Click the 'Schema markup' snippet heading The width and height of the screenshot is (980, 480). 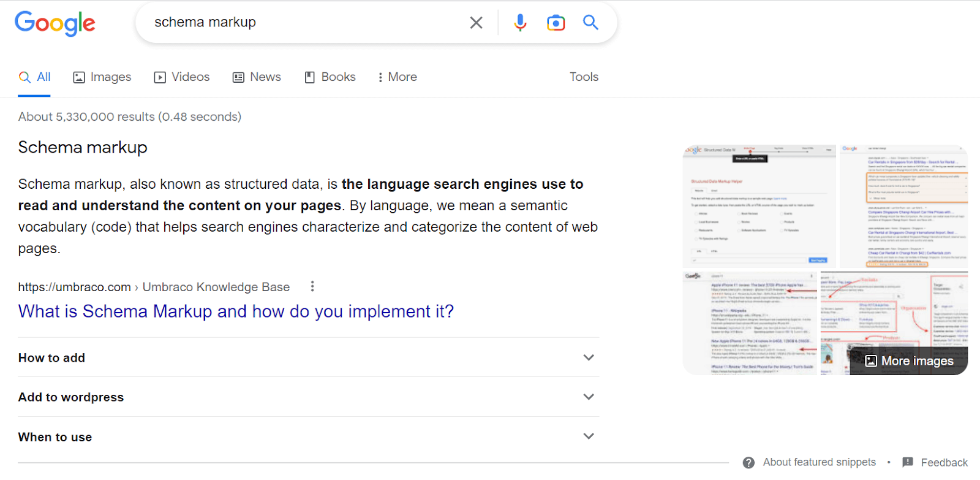tap(83, 148)
